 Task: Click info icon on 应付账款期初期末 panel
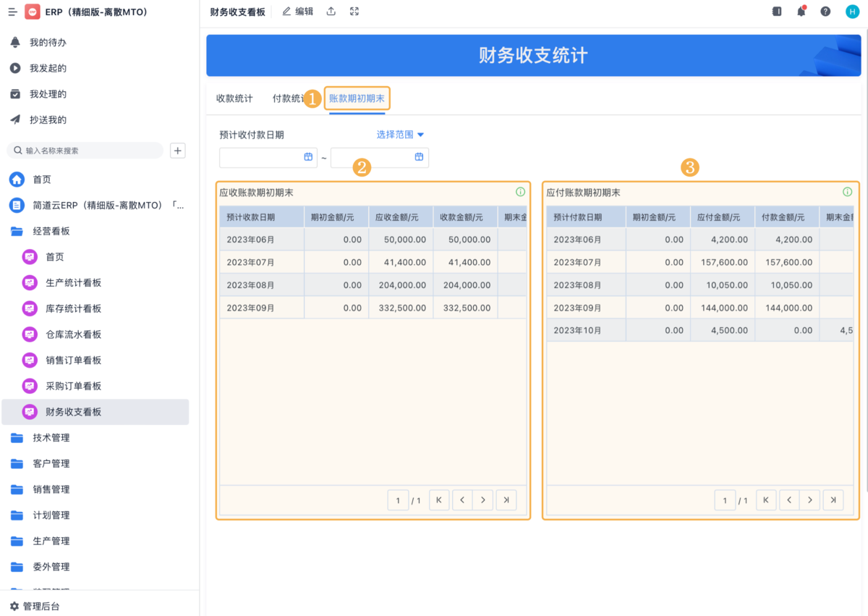(847, 193)
